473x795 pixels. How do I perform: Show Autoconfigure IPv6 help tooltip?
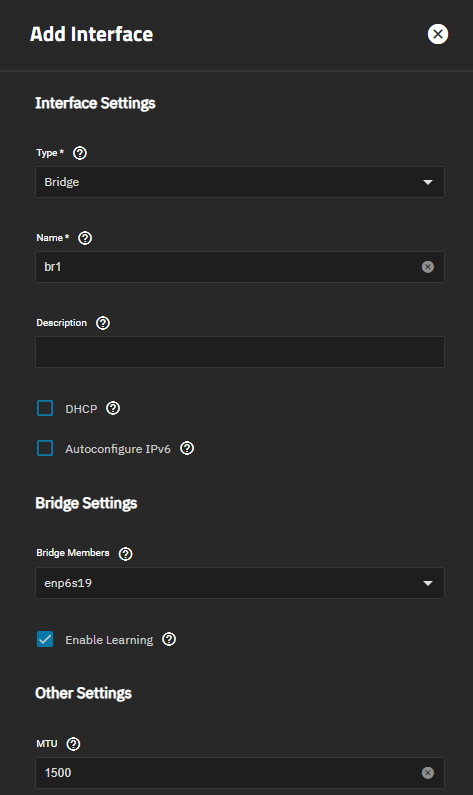pos(187,448)
